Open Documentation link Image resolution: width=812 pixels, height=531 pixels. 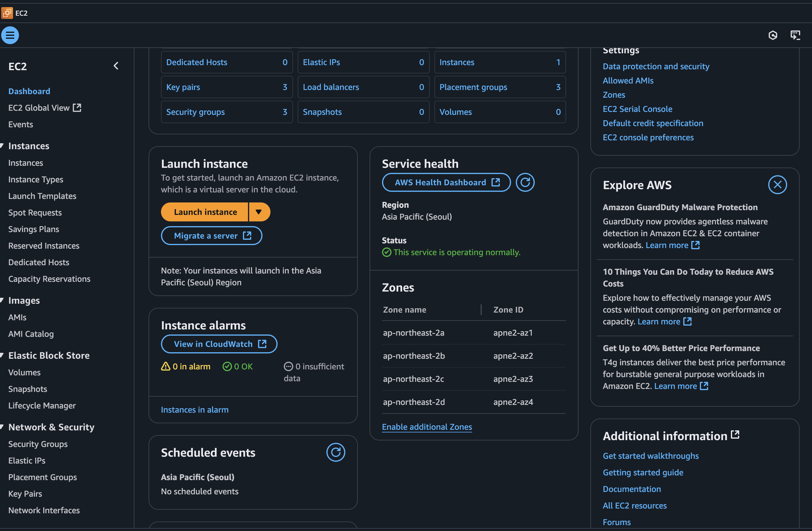coord(631,489)
